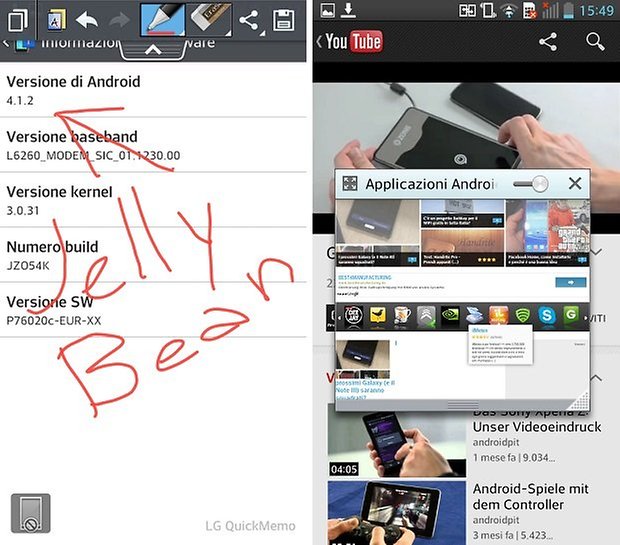Viewport: 620px width, 545px height.
Task: Adjust the QSlide transparency slider
Action: click(x=531, y=184)
